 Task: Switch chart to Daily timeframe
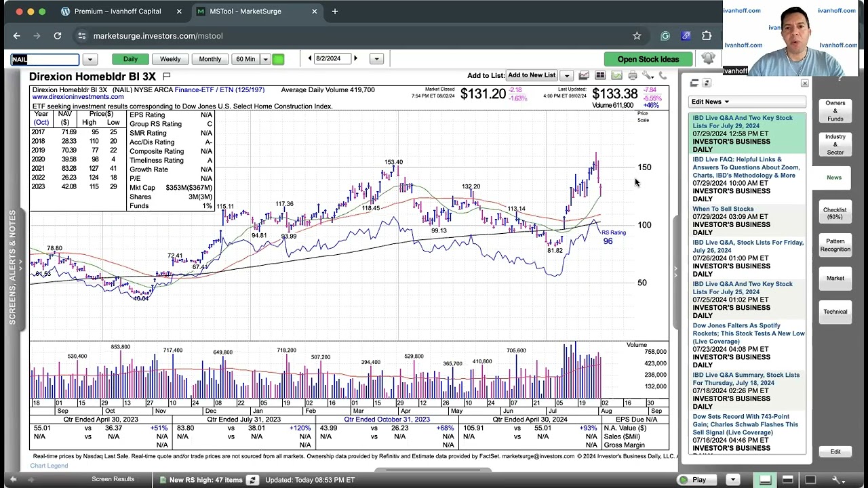tap(130, 59)
